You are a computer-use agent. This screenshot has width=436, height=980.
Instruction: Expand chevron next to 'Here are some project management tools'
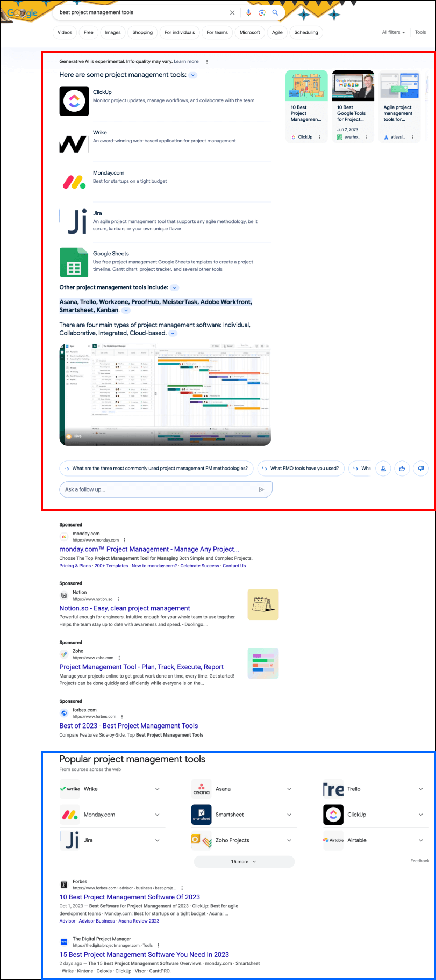pos(193,75)
